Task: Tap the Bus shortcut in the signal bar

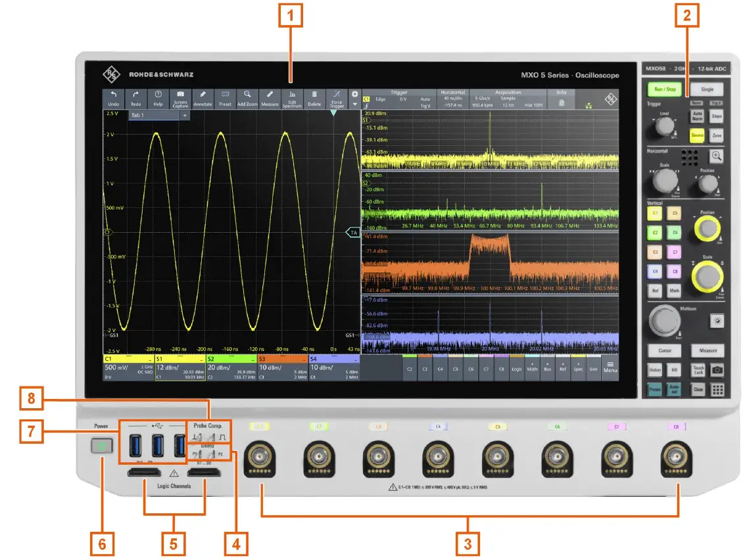Action: click(x=548, y=368)
